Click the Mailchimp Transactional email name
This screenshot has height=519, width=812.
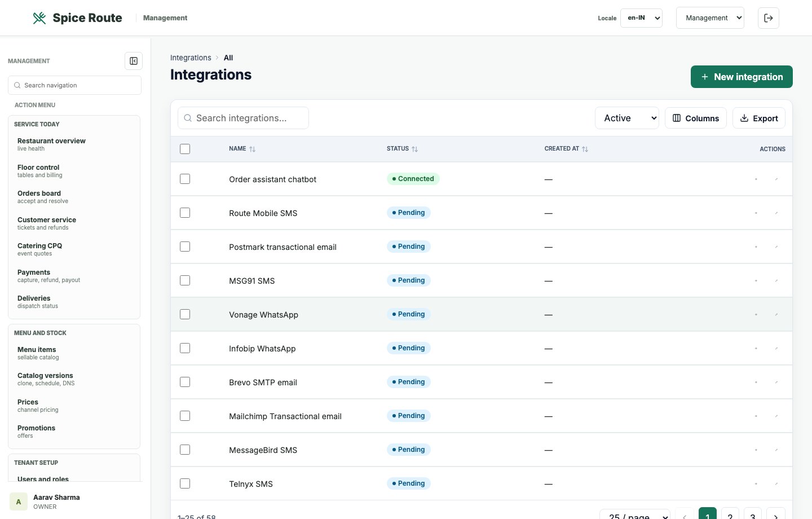[285, 416]
